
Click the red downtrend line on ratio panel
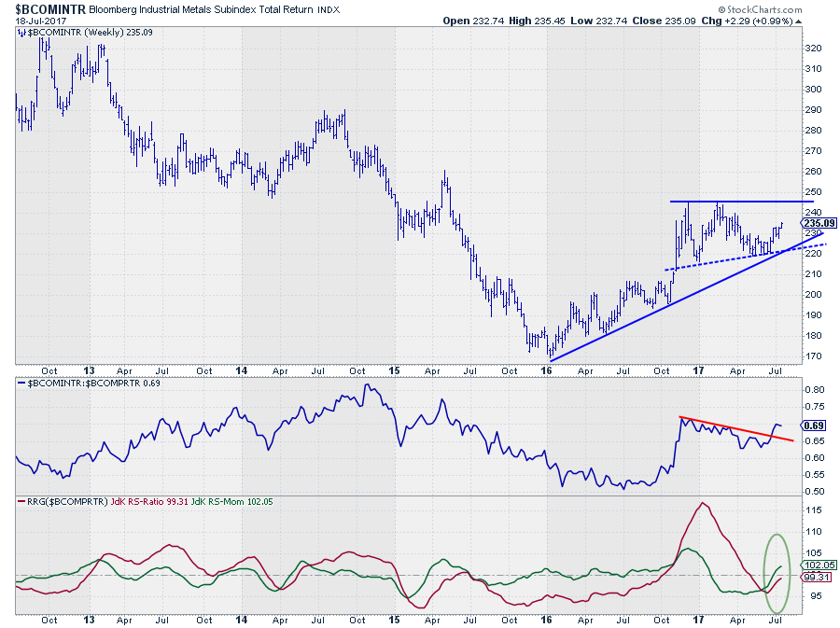point(737,429)
